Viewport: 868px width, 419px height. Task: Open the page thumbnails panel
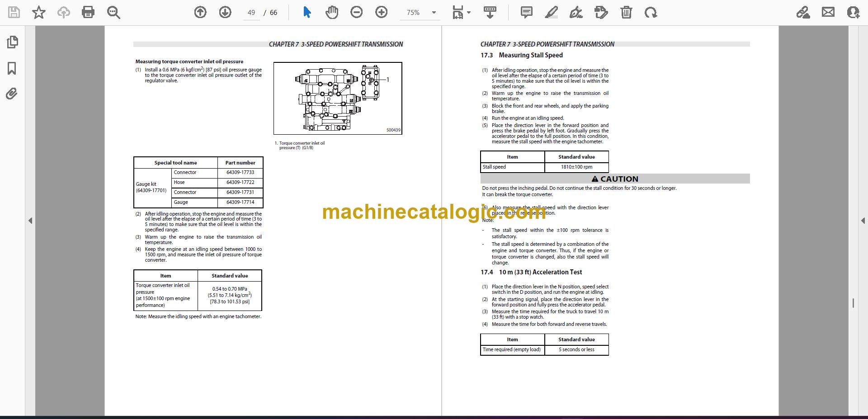tap(12, 42)
